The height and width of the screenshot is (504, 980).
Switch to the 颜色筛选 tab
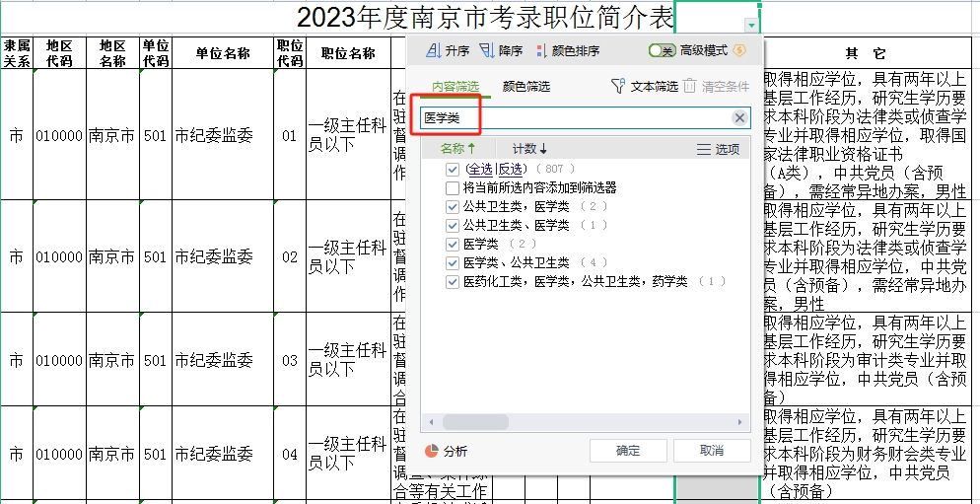pos(525,87)
